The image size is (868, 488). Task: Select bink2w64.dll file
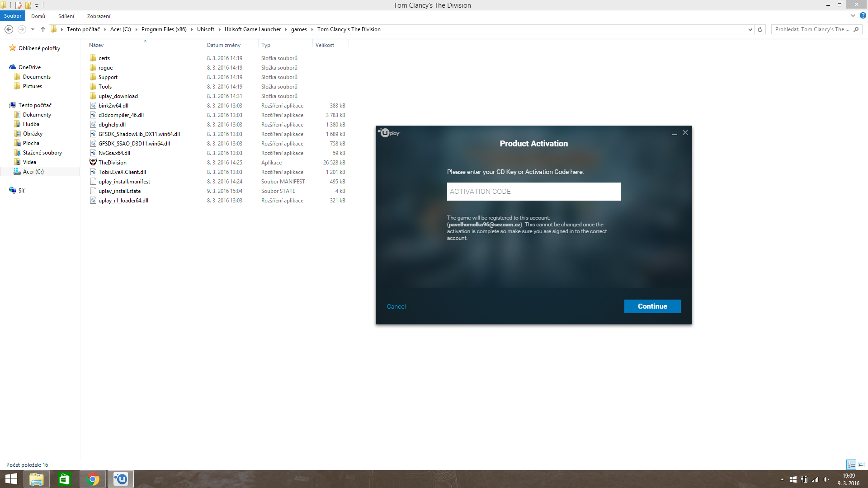coord(113,106)
